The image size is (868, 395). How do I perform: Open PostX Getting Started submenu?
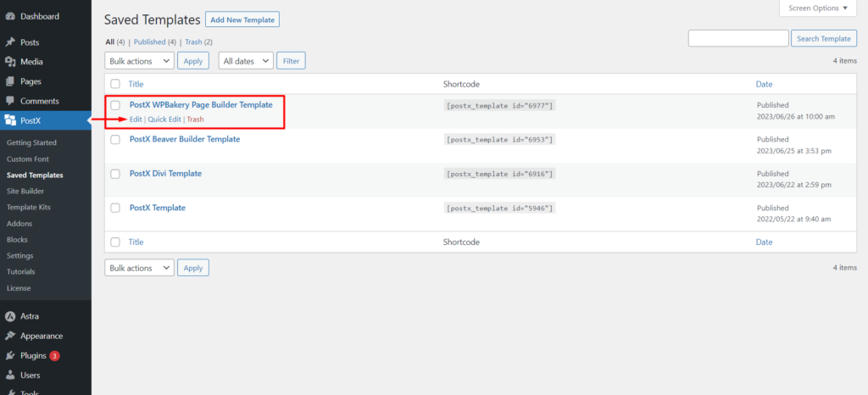point(31,142)
